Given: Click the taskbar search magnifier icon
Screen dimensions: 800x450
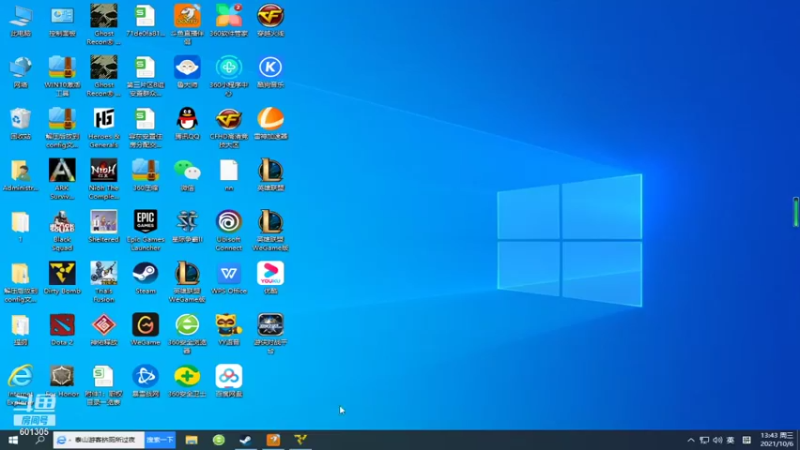Looking at the screenshot, I should 40,440.
